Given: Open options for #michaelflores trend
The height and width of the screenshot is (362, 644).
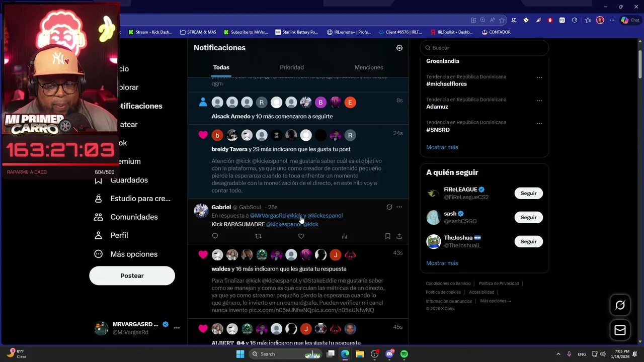Looking at the screenshot, I should pyautogui.click(x=539, y=77).
